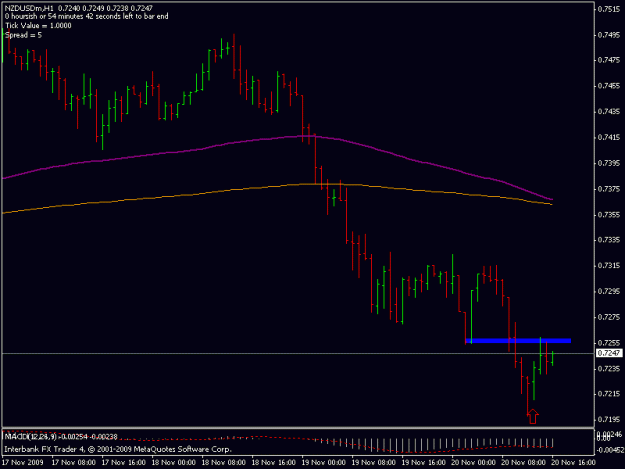This screenshot has height=469, width=625.
Task: Click the 0.7375 price axis label
Action: click(609, 189)
